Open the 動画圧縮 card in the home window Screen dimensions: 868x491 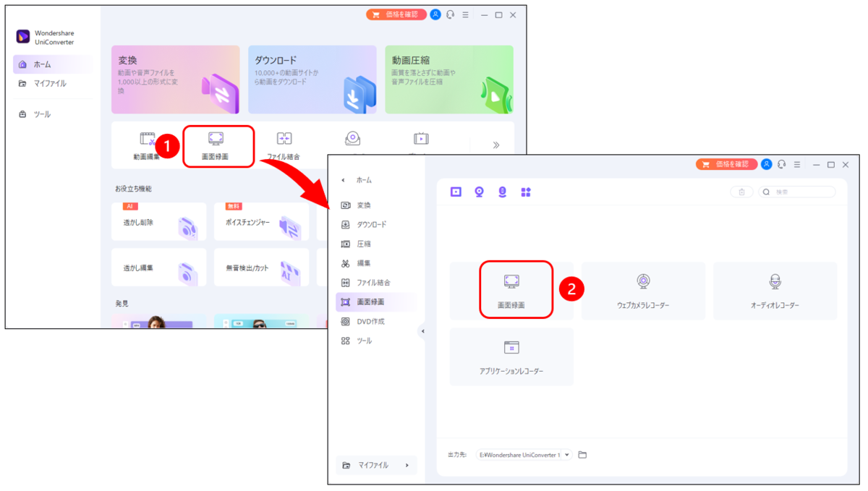(x=448, y=80)
